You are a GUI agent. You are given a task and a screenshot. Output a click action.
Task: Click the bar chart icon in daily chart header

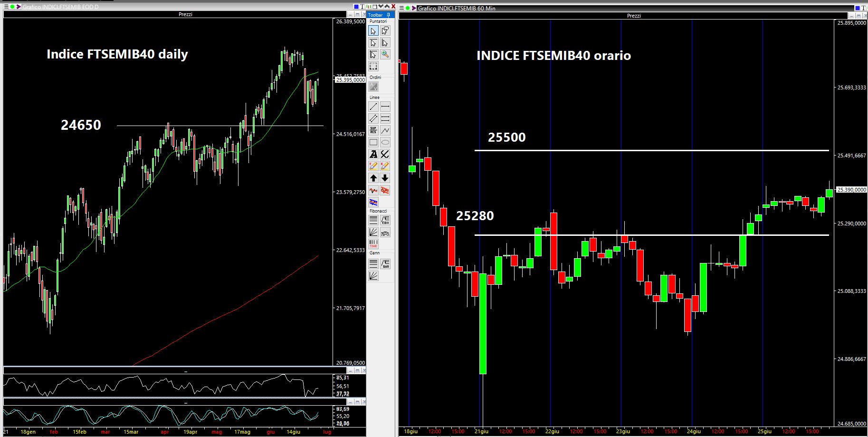click(369, 7)
